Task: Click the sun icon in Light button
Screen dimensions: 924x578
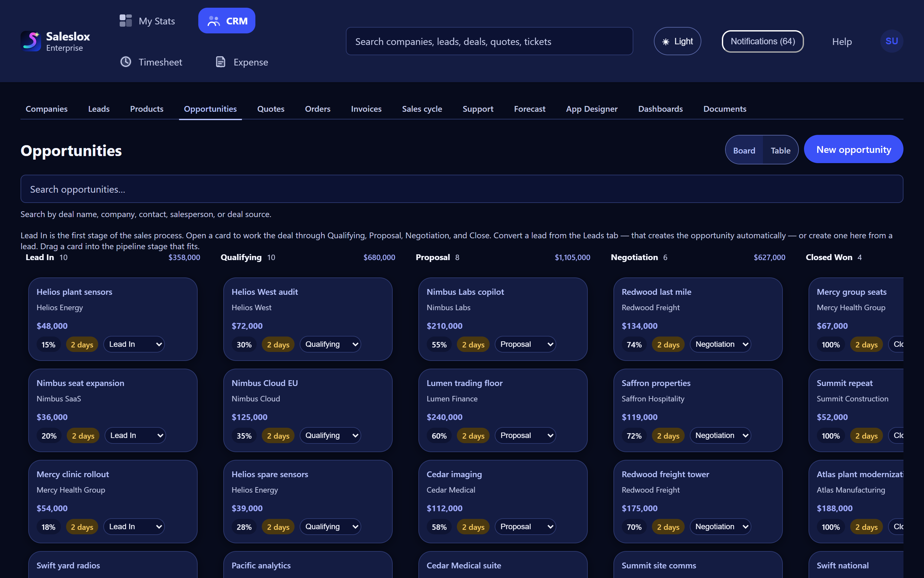Action: click(x=665, y=42)
